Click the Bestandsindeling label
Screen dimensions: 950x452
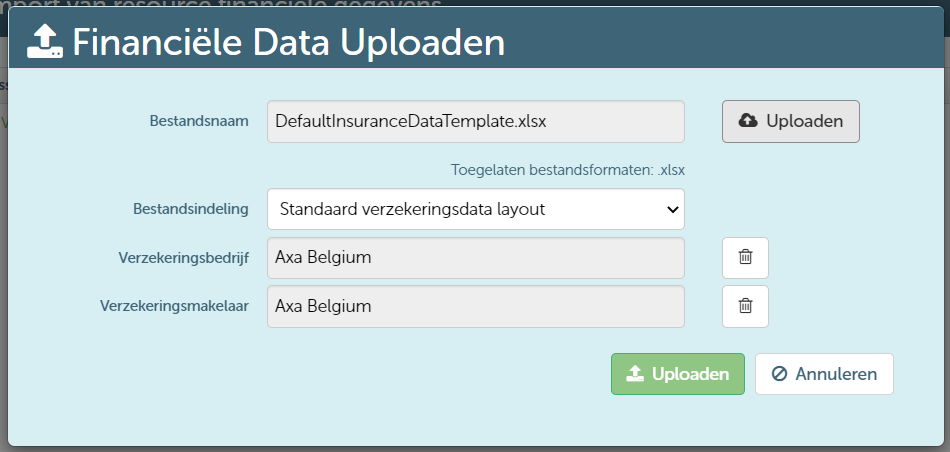(190, 210)
